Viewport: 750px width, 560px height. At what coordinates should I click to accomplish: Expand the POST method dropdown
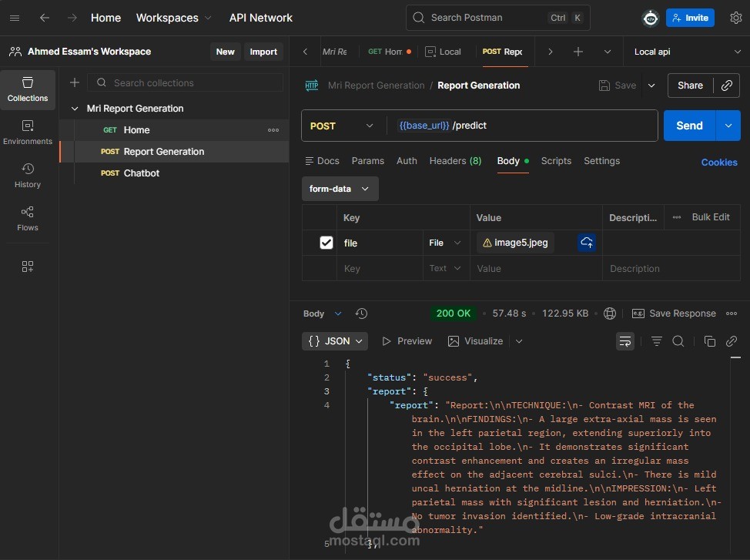[x=342, y=126]
